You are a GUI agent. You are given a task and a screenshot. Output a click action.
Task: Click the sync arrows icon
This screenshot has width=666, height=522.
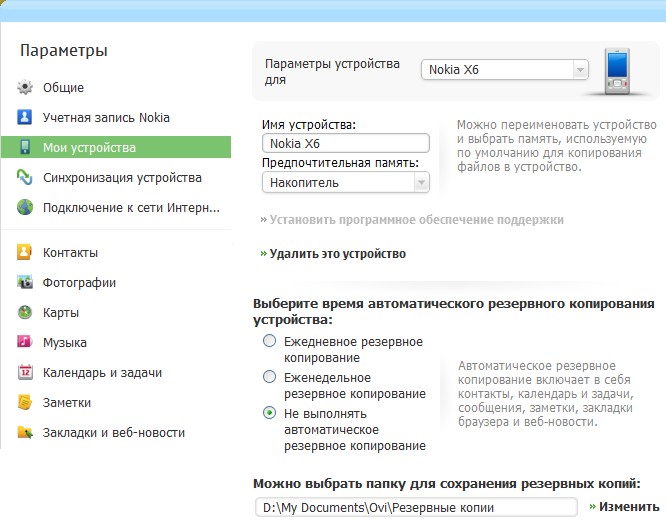pos(25,177)
